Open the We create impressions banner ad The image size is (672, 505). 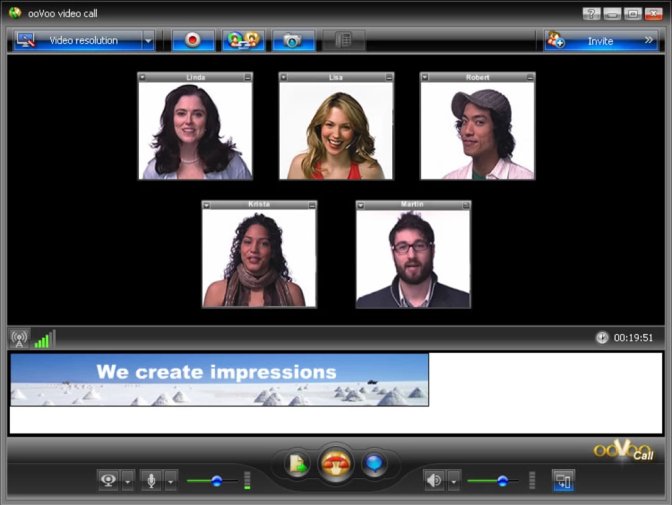click(219, 380)
